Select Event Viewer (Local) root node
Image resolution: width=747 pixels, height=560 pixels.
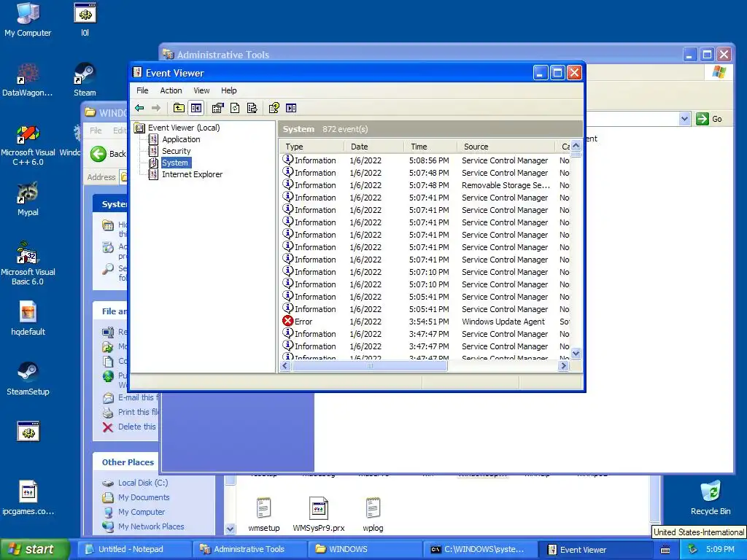click(x=183, y=128)
